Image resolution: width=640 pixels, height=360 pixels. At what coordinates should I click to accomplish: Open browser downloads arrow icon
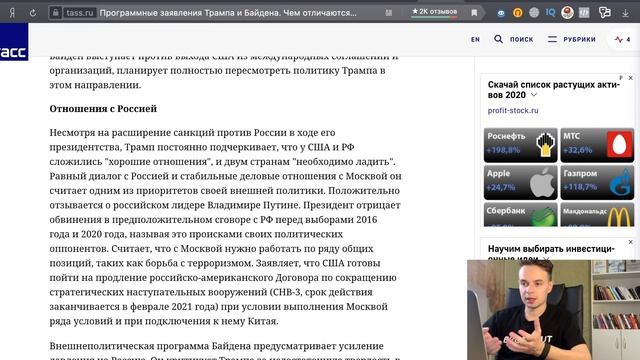coord(625,13)
